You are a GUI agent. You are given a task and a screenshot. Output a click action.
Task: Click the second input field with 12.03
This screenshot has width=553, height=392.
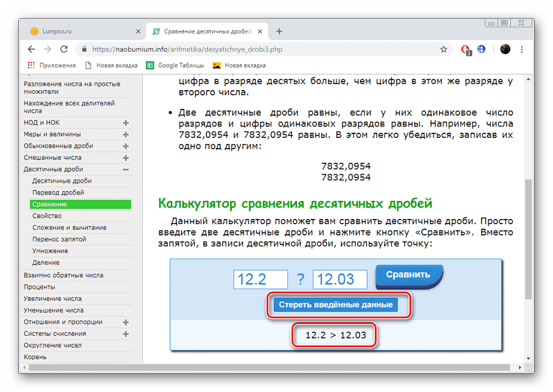340,280
